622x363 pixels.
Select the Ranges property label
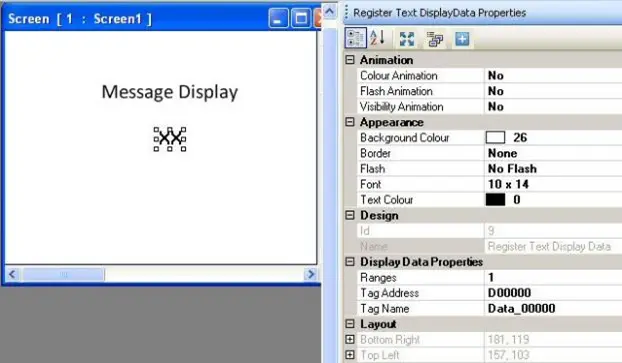378,277
